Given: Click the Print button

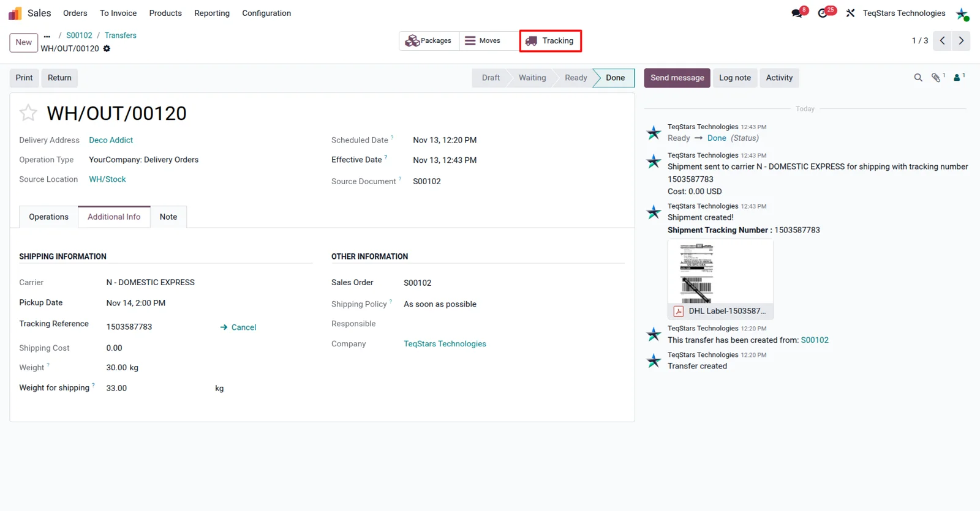Looking at the screenshot, I should tap(24, 78).
